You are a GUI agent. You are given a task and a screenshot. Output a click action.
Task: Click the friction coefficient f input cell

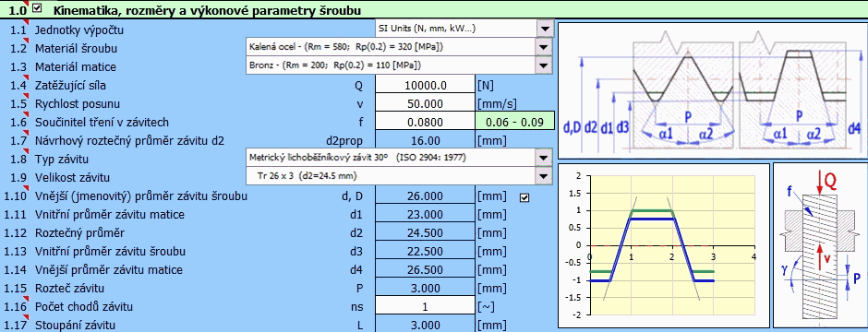pos(425,122)
